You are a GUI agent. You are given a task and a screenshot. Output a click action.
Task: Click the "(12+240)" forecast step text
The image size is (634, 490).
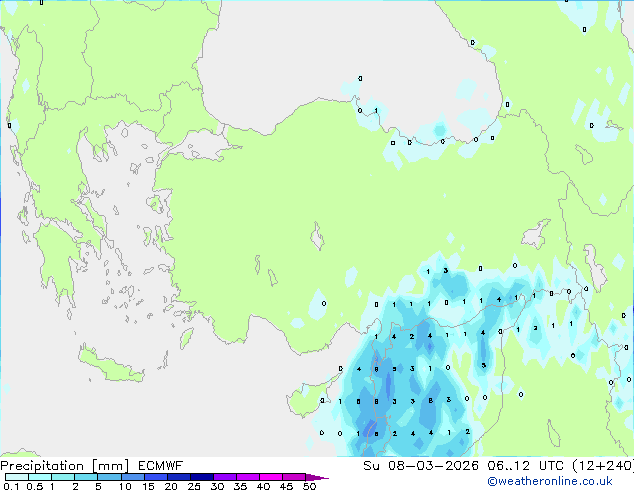pyautogui.click(x=603, y=466)
